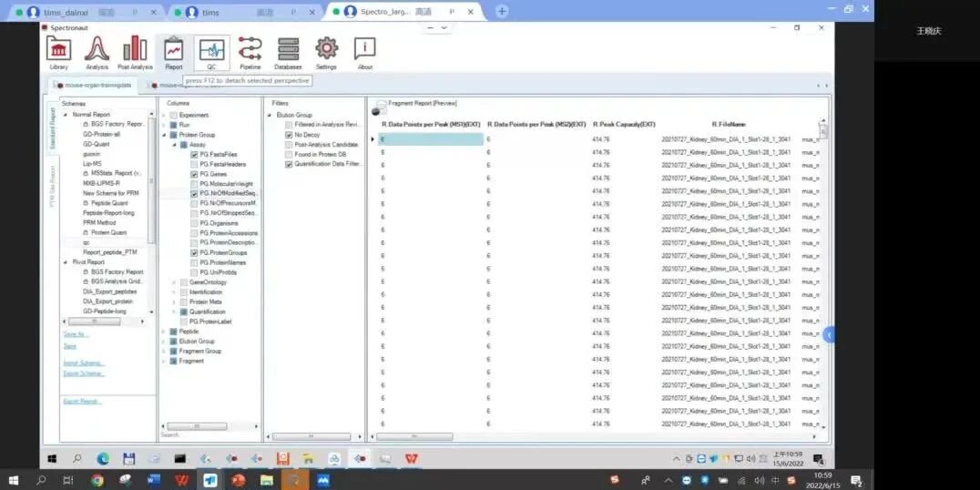Viewport: 980px width, 490px height.
Task: Focus the Columns Search field
Action: [x=209, y=434]
